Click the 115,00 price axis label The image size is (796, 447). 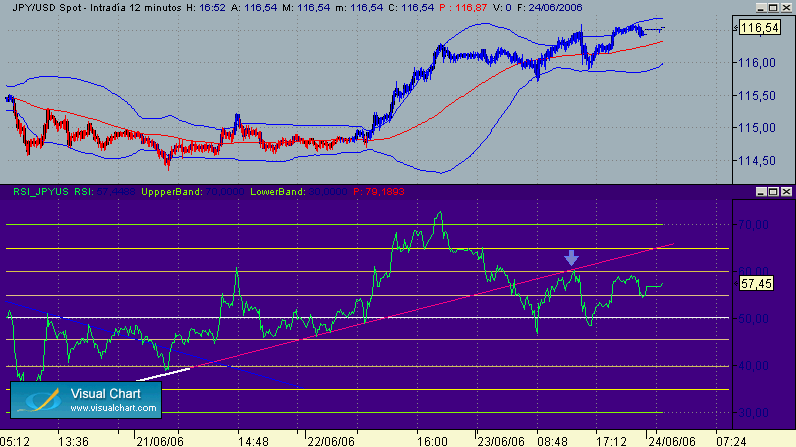[x=757, y=128]
